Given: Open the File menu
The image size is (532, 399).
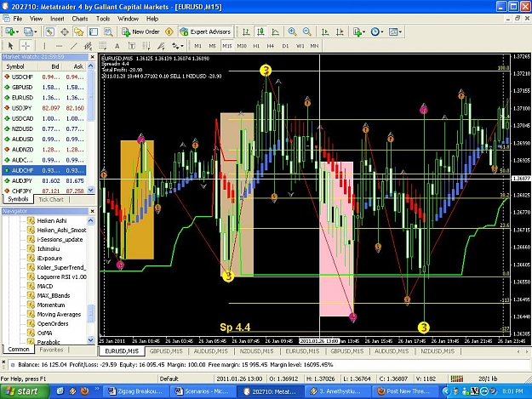Looking at the screenshot, I should tap(18, 19).
